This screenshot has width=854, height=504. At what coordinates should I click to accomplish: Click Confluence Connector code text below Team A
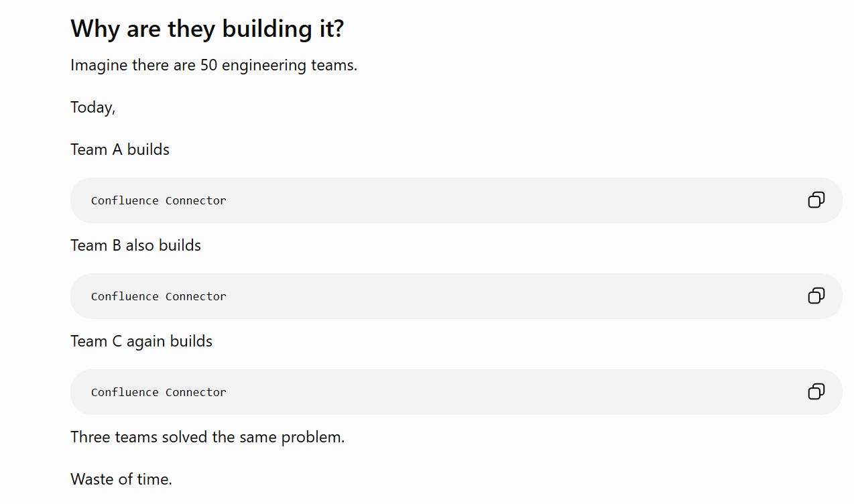click(x=159, y=200)
